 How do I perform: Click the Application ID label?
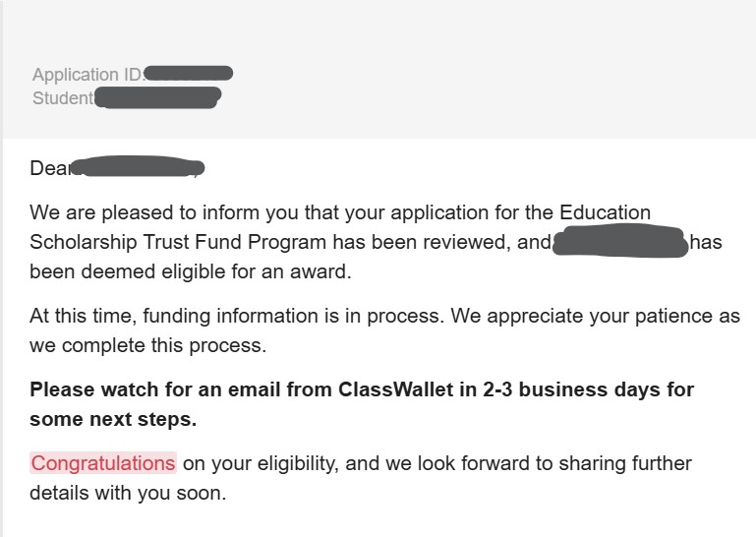point(87,75)
